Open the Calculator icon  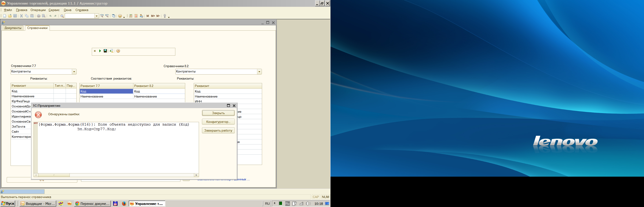tap(131, 16)
